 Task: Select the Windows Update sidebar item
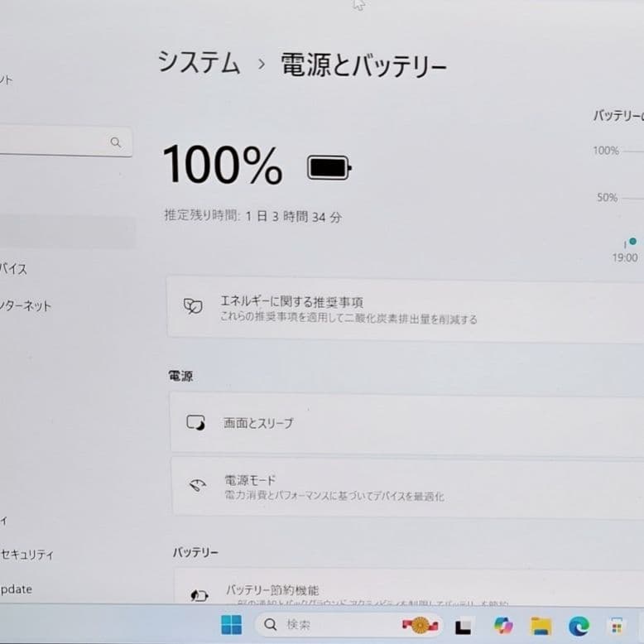click(17, 589)
